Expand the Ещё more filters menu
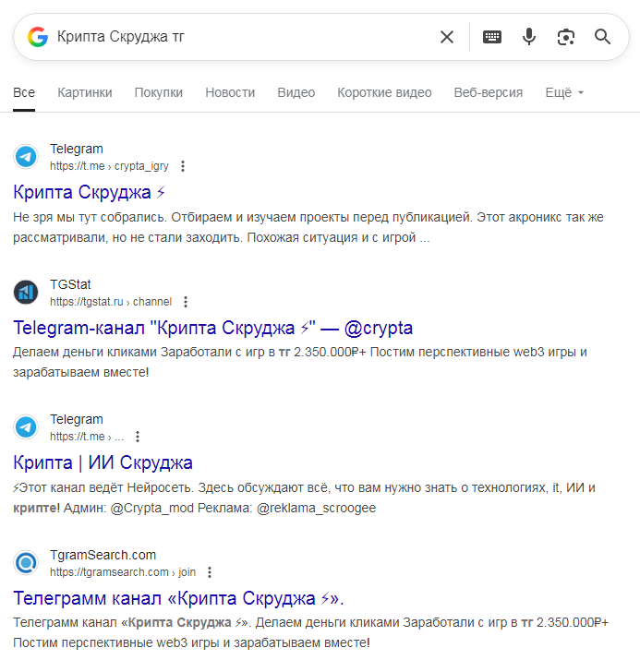The width and height of the screenshot is (640, 672). (564, 92)
